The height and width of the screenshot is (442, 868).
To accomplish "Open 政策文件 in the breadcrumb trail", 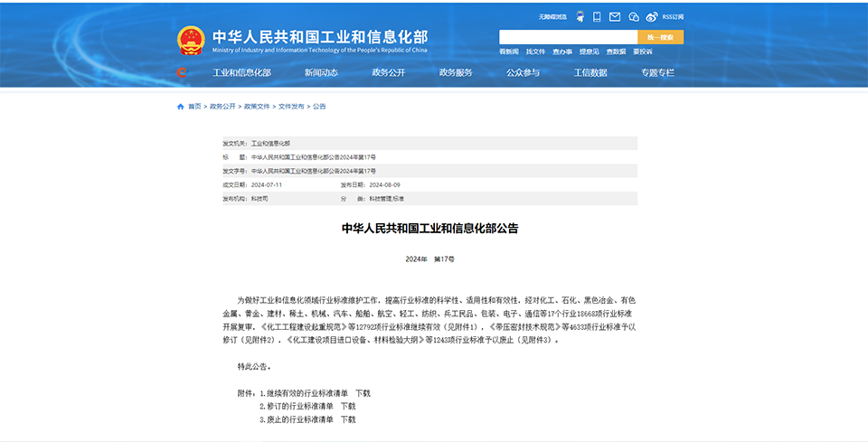I will [257, 107].
